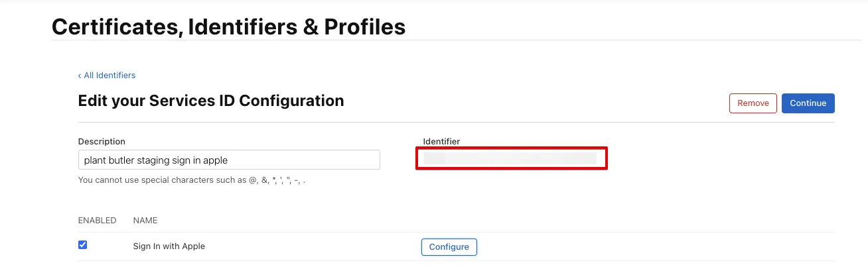Click the word "apple" in the Description field
868x267 pixels.
tap(216, 160)
